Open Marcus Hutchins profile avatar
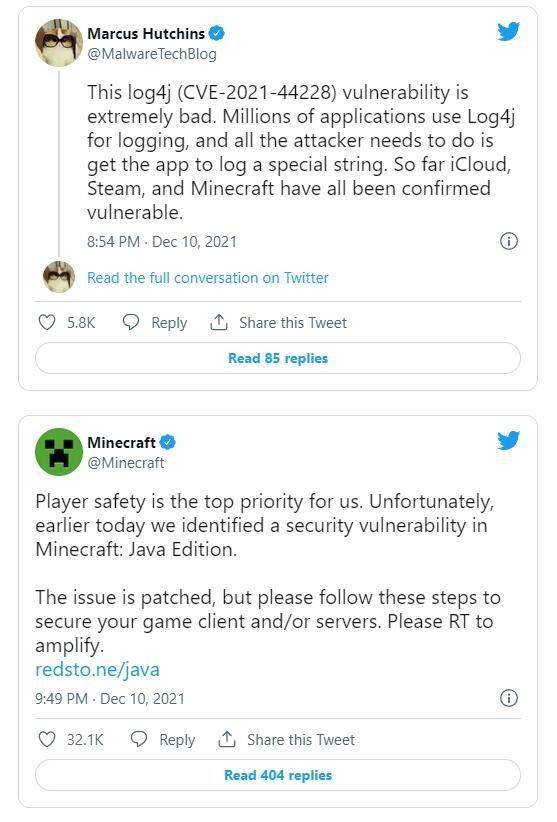Viewport: 557px width, 822px height. (x=59, y=43)
